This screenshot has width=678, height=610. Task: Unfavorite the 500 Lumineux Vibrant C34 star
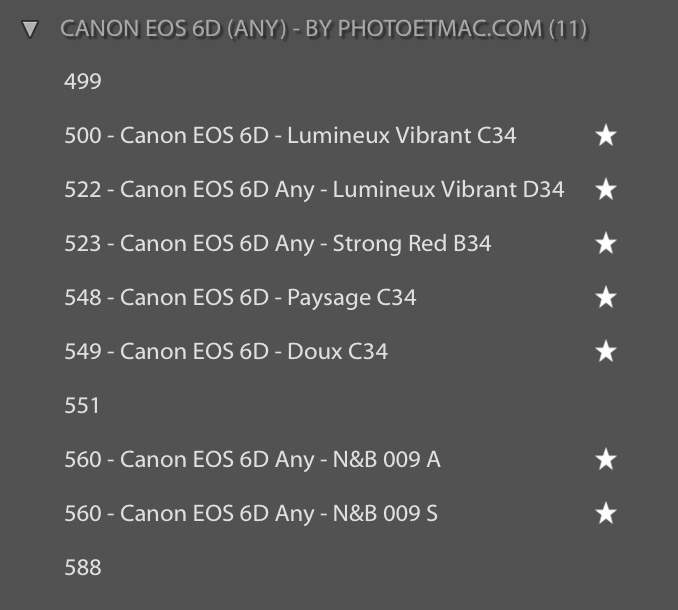(x=605, y=136)
